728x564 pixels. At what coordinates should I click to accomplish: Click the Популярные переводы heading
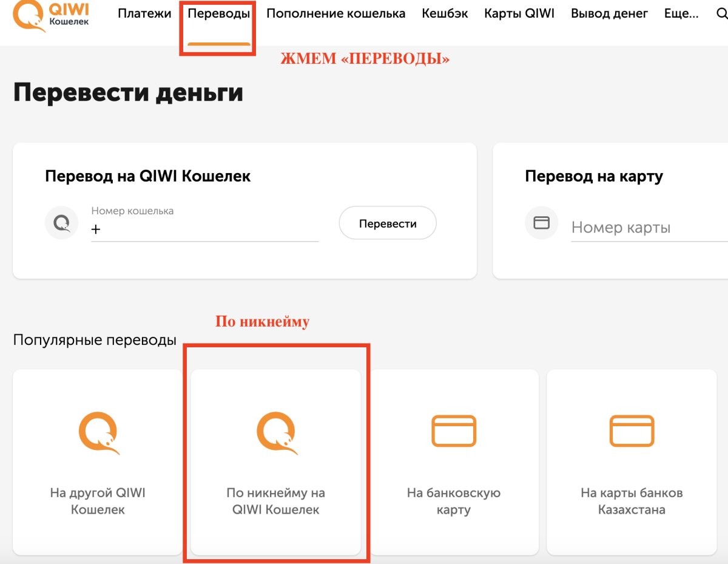(95, 340)
